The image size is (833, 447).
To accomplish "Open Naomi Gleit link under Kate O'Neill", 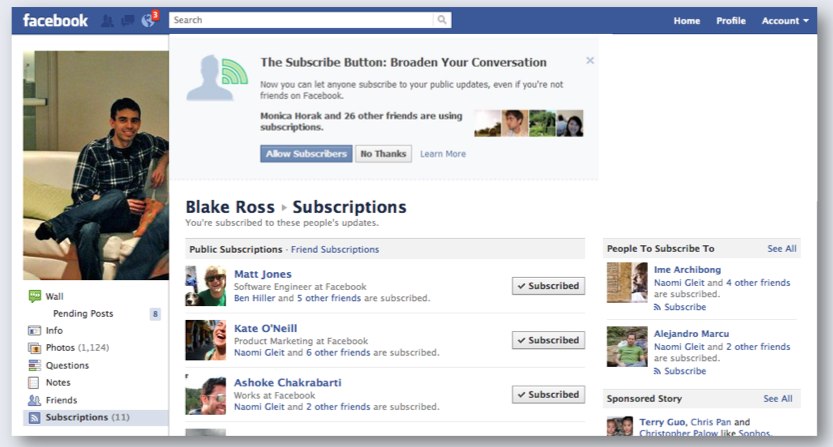I will point(259,352).
